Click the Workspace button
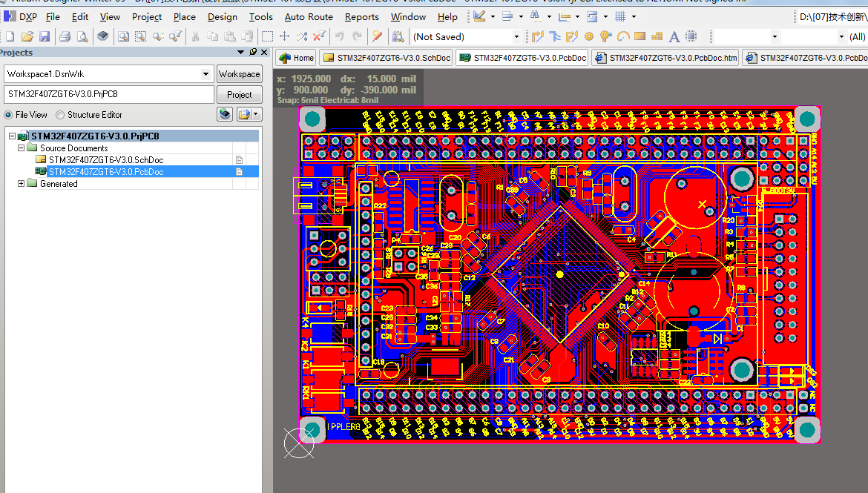Screen dimensions: 868x493 [239, 74]
